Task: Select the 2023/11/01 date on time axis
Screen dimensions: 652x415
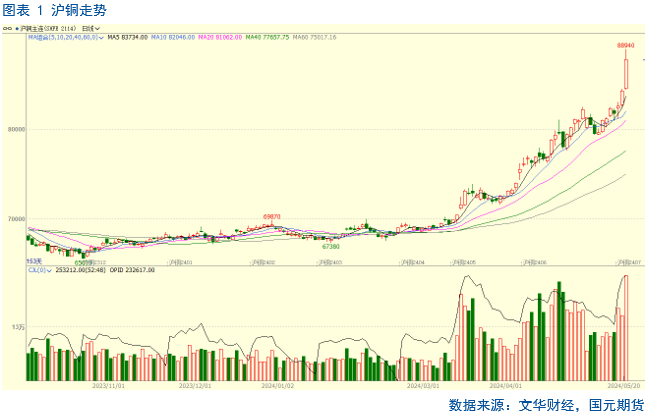Action: pos(107,383)
